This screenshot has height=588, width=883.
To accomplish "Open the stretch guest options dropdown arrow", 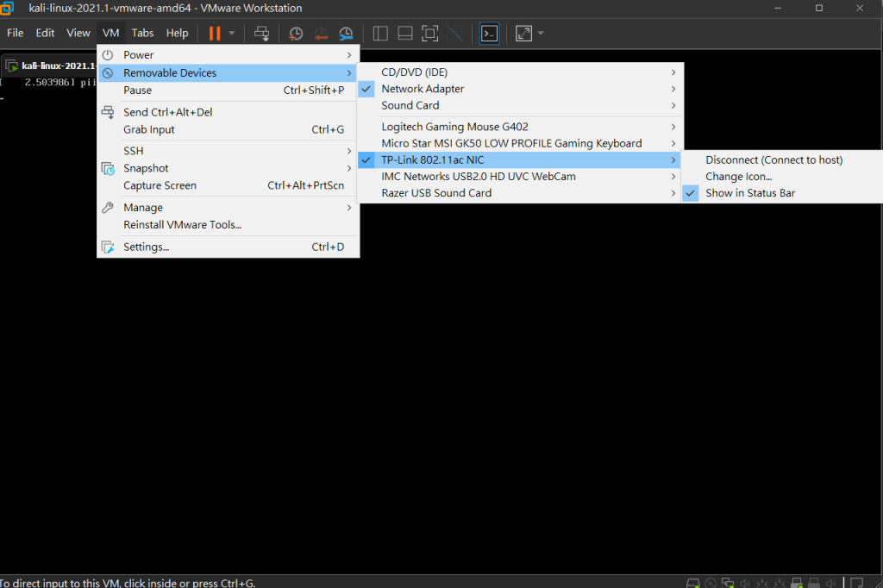I will [541, 34].
